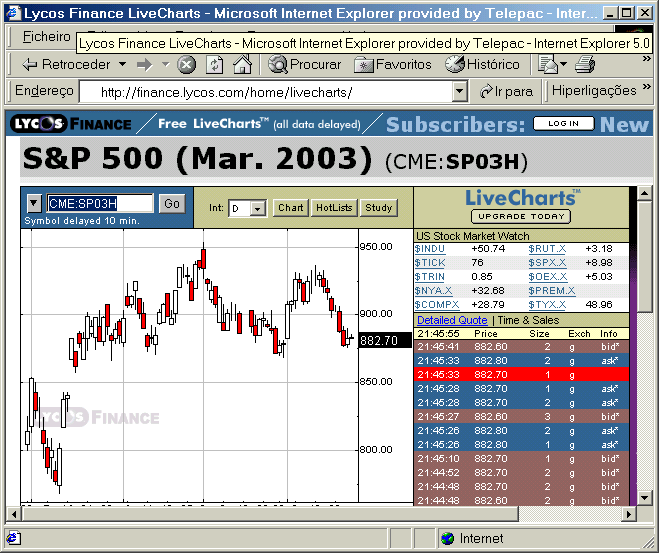Click the 882.70 current price label
Screen dimensions: 659x553
point(385,340)
